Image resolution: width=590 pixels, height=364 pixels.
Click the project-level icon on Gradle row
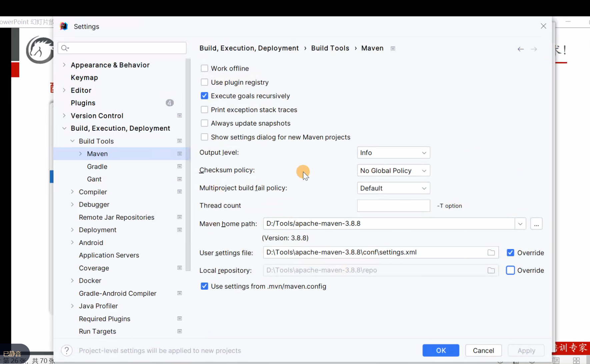point(180,166)
